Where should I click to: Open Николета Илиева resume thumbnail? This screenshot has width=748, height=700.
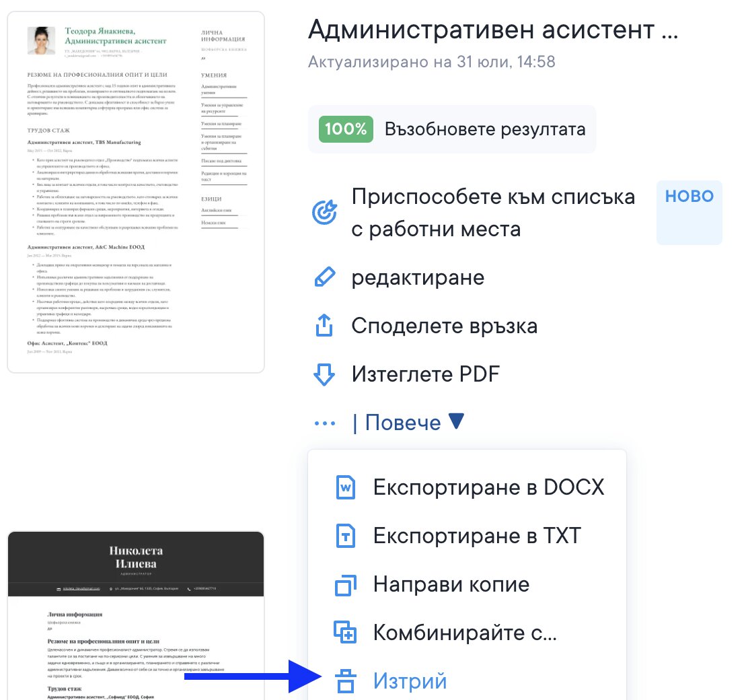coord(136,615)
